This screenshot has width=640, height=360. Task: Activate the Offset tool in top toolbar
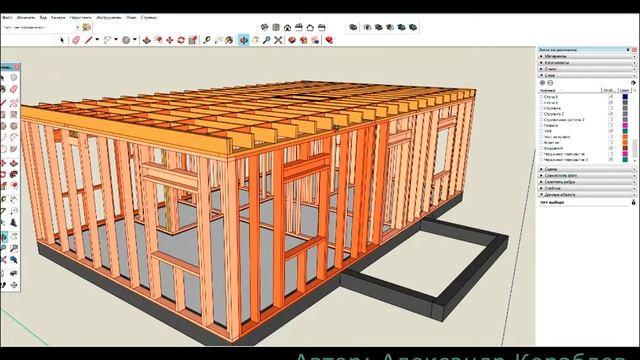[x=158, y=40]
